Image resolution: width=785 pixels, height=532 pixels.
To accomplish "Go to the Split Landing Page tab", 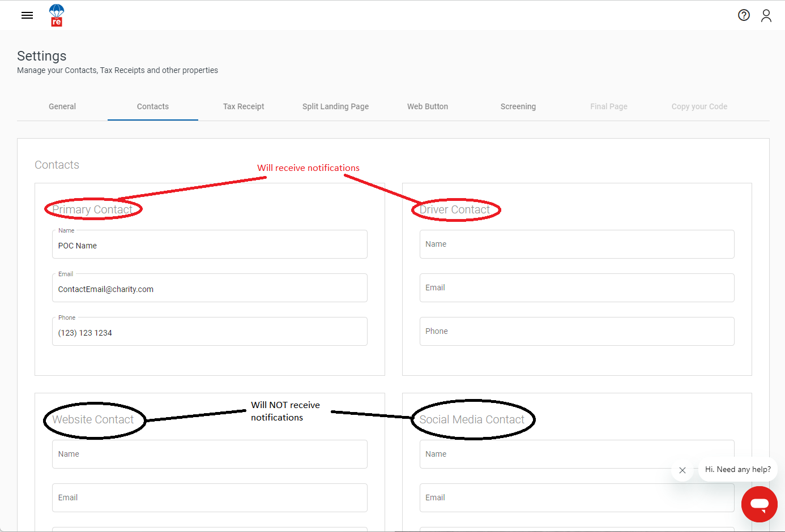I will (x=335, y=106).
